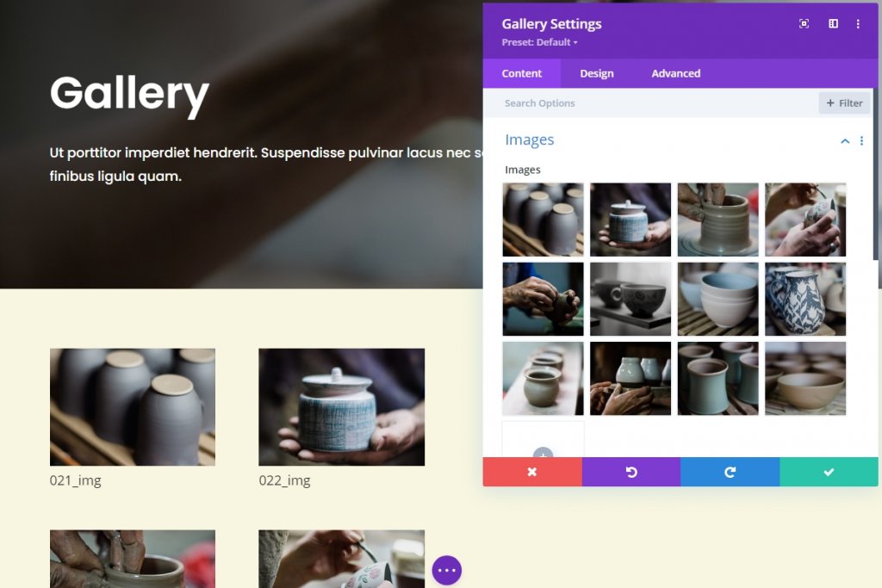
Task: Focus the Search Options field
Action: click(649, 102)
